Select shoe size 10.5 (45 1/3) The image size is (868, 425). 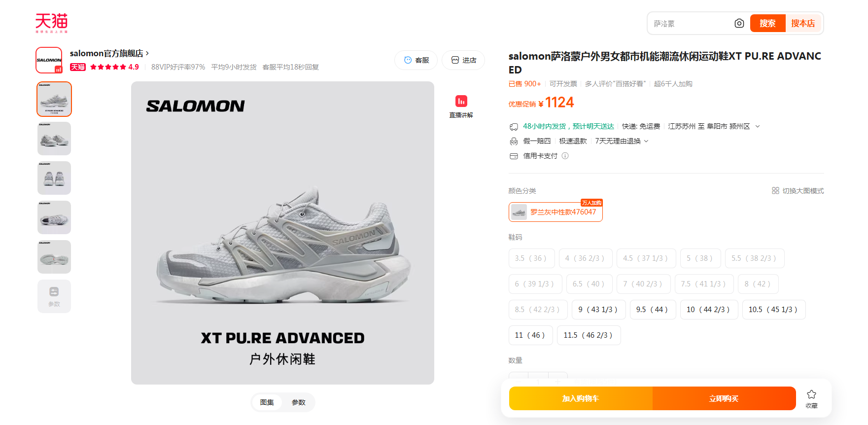coord(774,310)
